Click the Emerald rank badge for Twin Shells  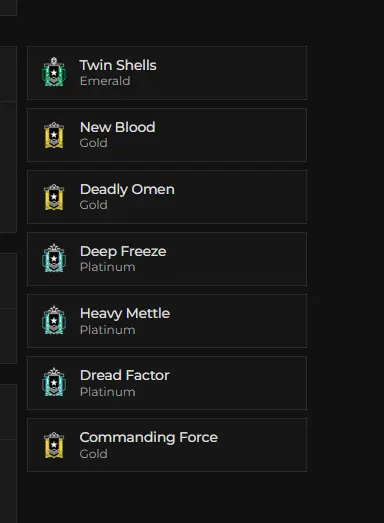[x=54, y=72]
